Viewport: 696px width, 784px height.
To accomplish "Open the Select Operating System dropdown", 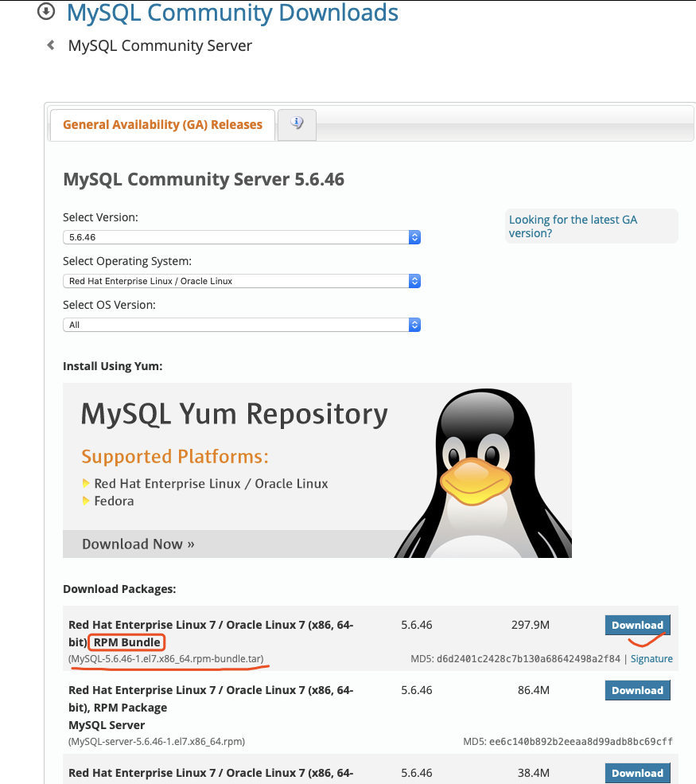I will (241, 281).
